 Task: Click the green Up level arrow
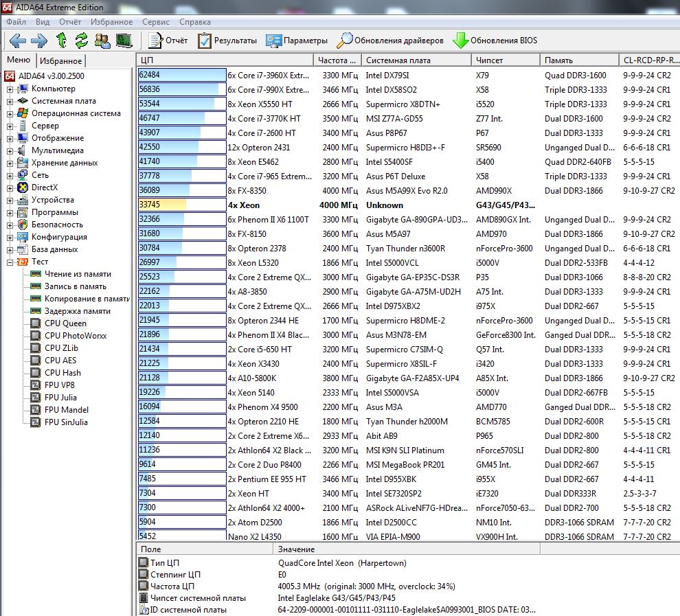tap(61, 40)
